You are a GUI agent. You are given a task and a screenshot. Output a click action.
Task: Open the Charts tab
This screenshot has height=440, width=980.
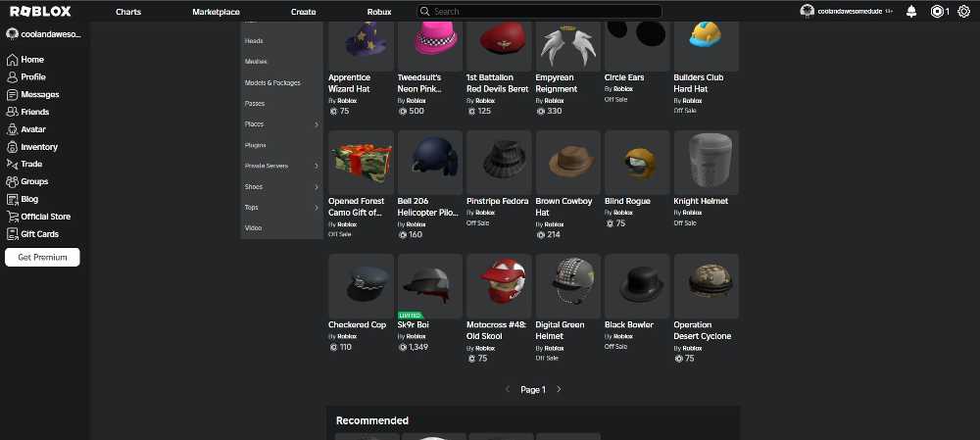[x=128, y=12]
